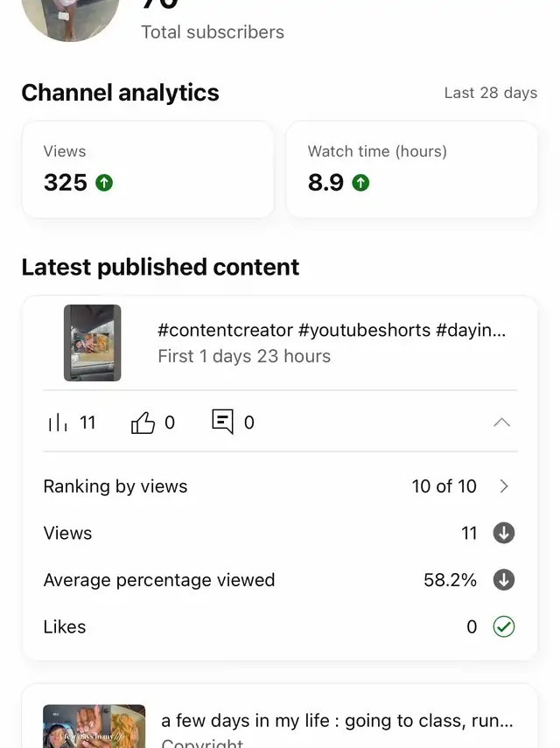Tap the comments speech bubble icon

[x=222, y=422]
